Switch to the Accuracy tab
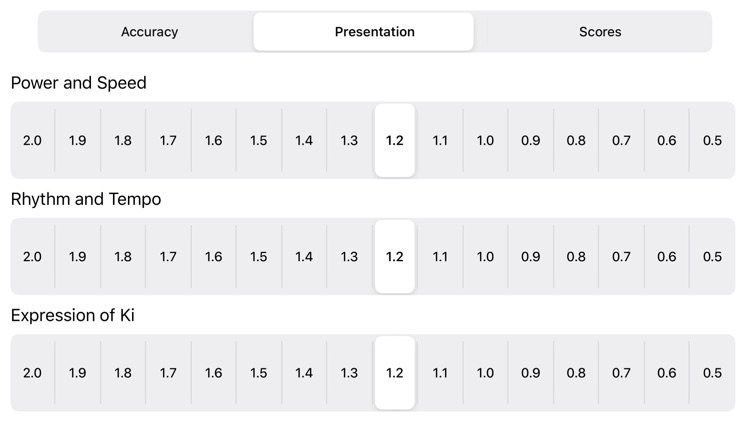 point(149,32)
